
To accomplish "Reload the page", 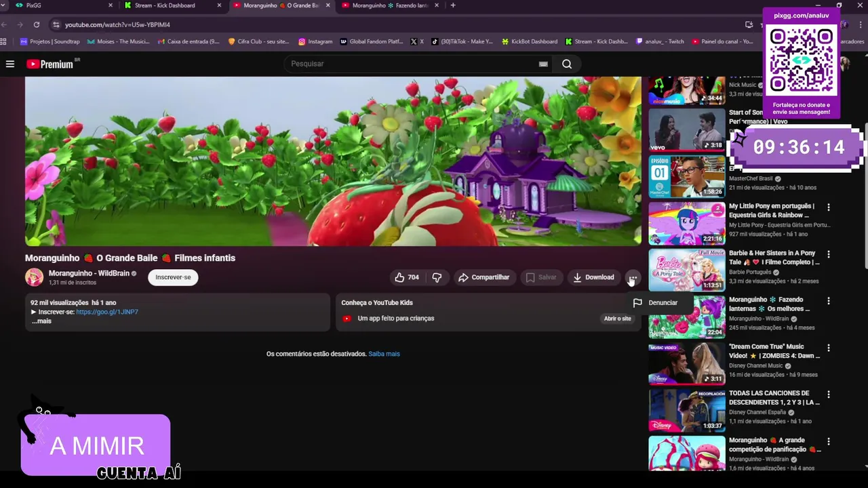I will click(x=37, y=24).
